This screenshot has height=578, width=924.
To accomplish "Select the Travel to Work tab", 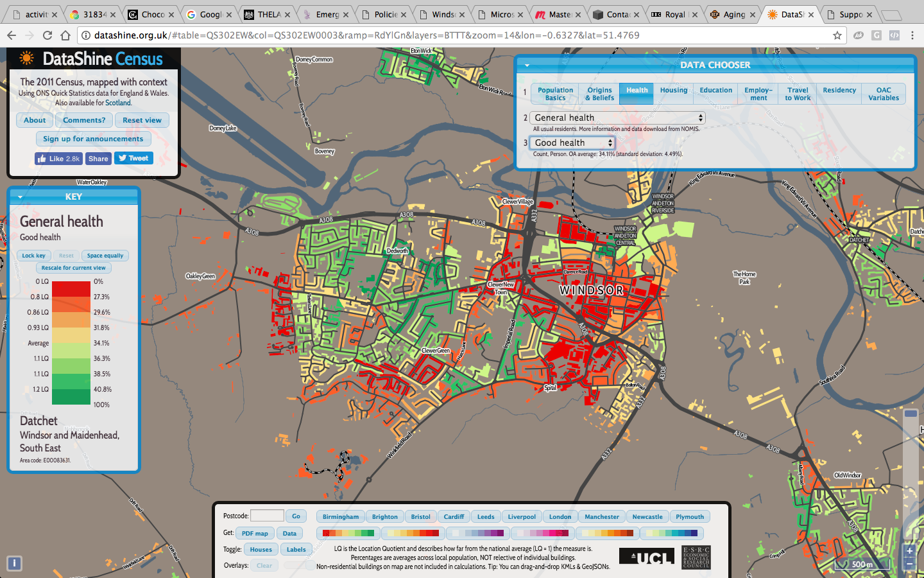I will point(798,94).
